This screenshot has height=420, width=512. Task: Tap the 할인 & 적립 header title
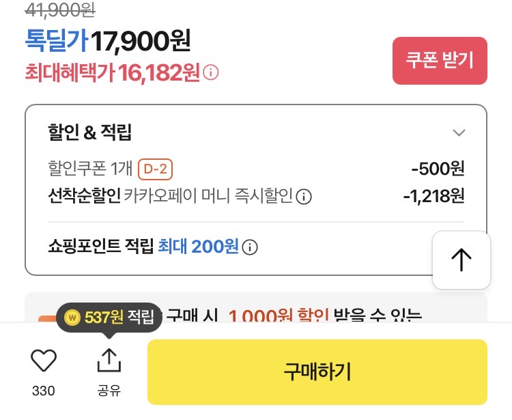(x=89, y=132)
